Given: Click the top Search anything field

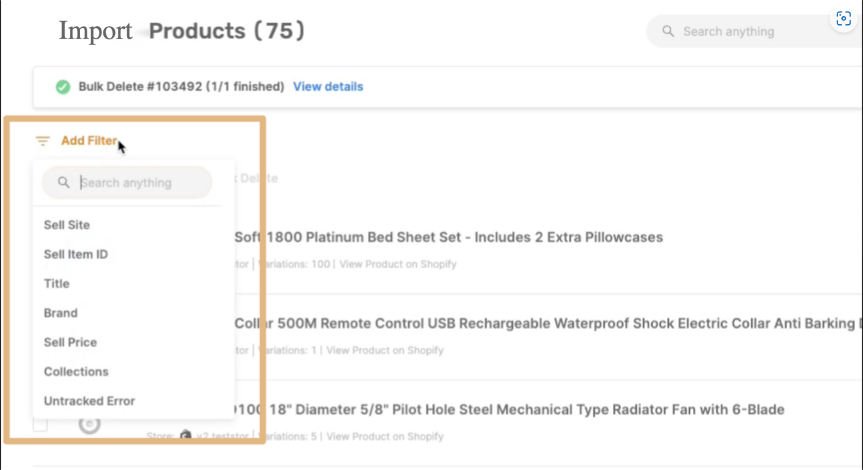Looking at the screenshot, I should click(x=750, y=32).
